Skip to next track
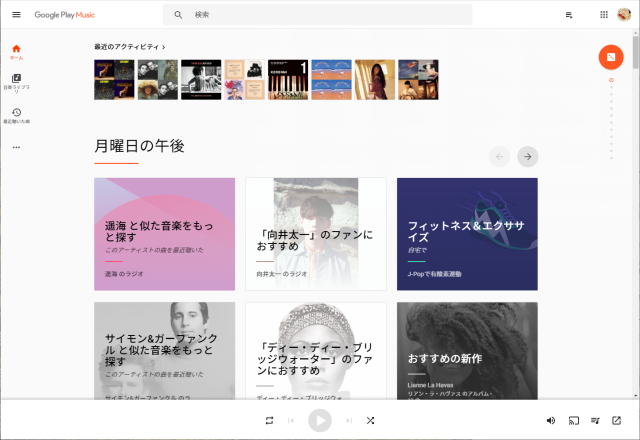The height and width of the screenshot is (440, 640). (349, 420)
